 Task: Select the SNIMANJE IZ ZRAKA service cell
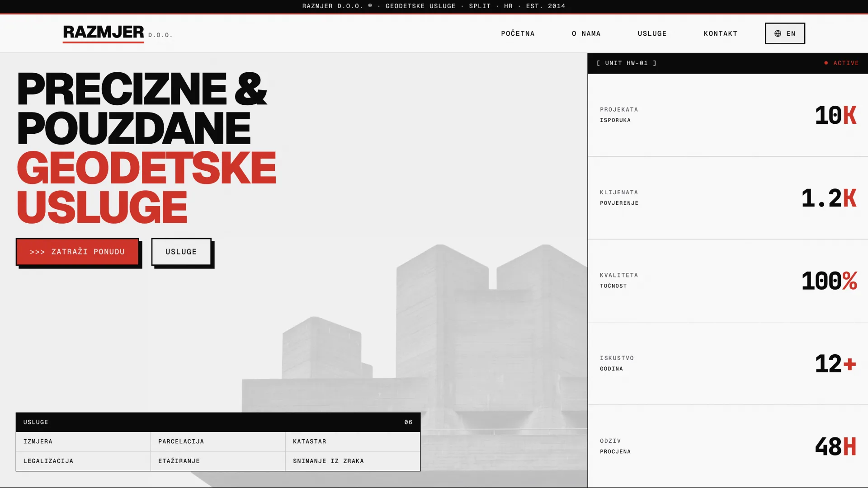pyautogui.click(x=353, y=461)
